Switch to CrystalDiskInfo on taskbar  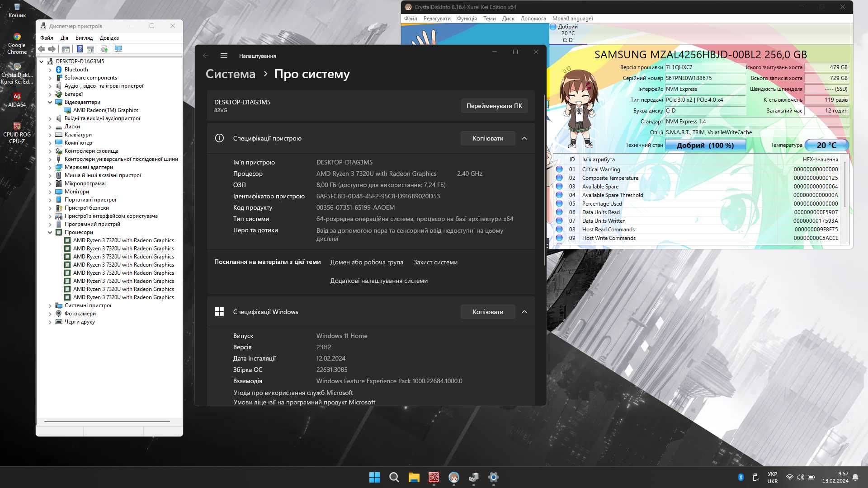(x=454, y=477)
